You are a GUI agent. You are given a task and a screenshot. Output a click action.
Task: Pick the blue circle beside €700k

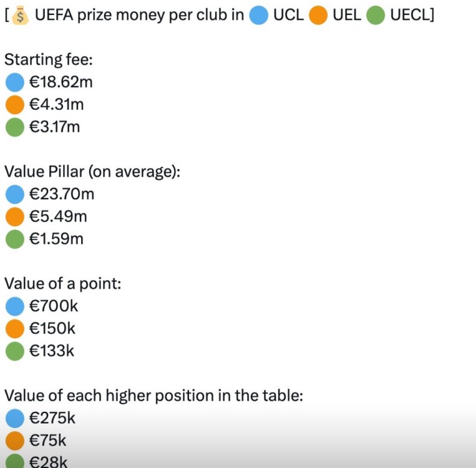tap(14, 306)
